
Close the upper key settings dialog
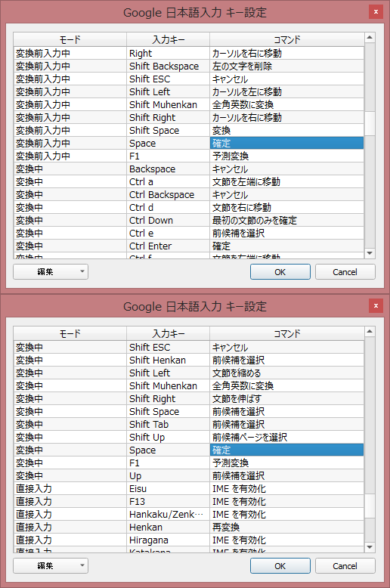tap(376, 11)
